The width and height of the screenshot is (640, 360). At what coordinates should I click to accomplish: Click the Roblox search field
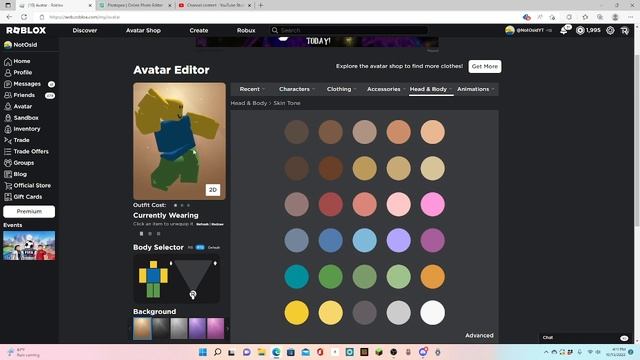(349, 30)
